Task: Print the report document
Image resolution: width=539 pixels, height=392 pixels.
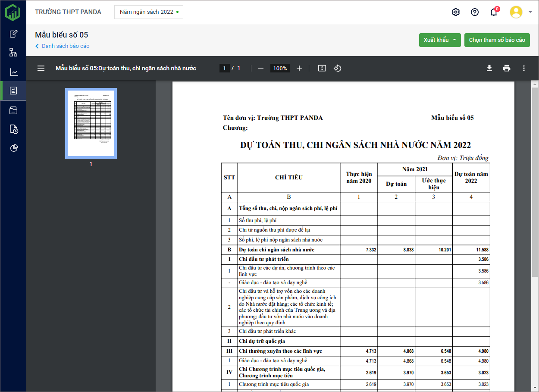Action: (x=507, y=68)
